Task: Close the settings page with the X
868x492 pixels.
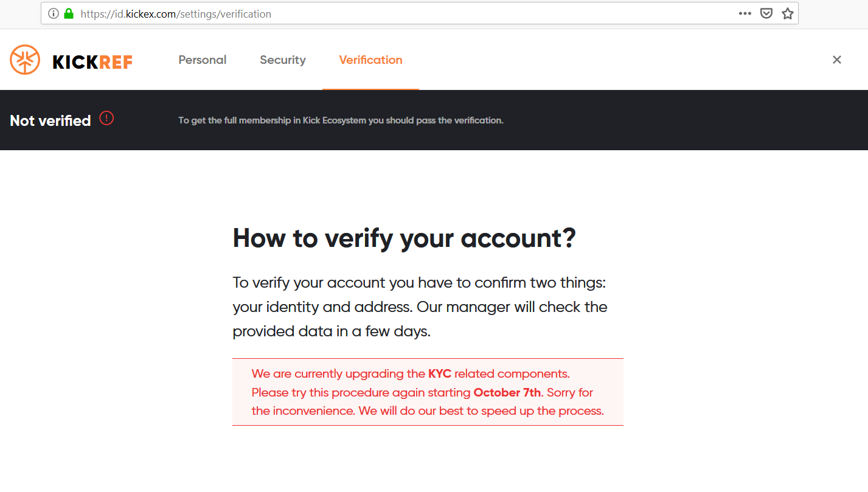Action: 837,60
